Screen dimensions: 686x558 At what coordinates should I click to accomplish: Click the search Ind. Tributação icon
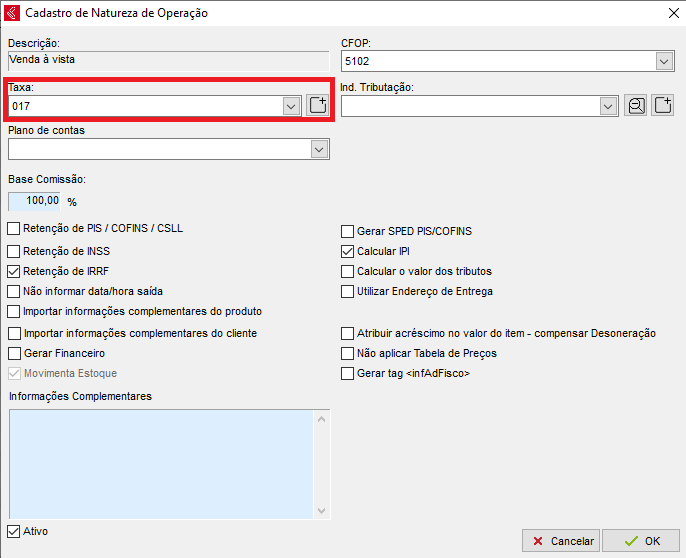(x=635, y=106)
